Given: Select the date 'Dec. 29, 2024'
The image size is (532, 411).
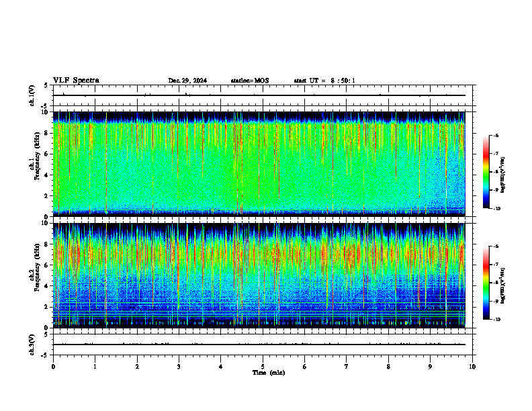Looking at the screenshot, I should (187, 81).
